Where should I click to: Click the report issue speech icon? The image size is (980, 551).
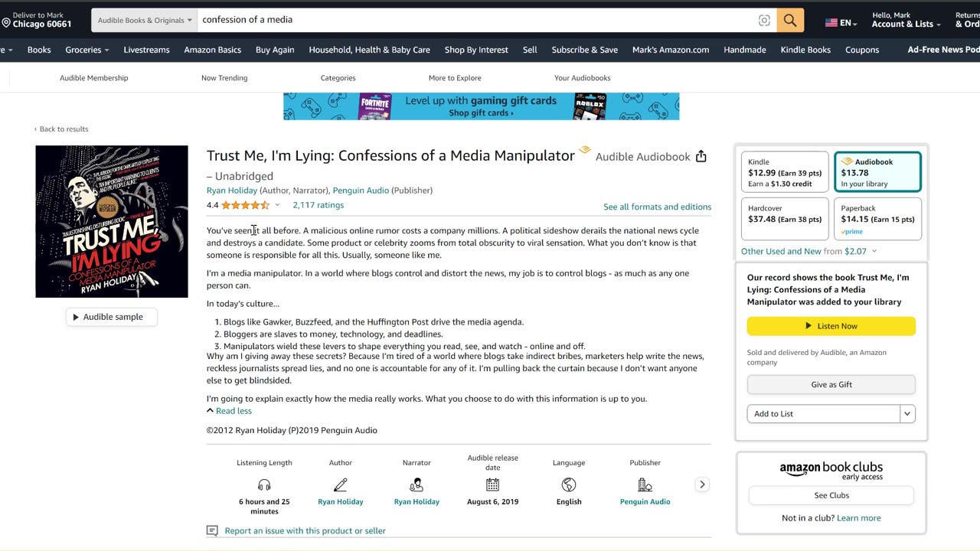[x=212, y=530]
